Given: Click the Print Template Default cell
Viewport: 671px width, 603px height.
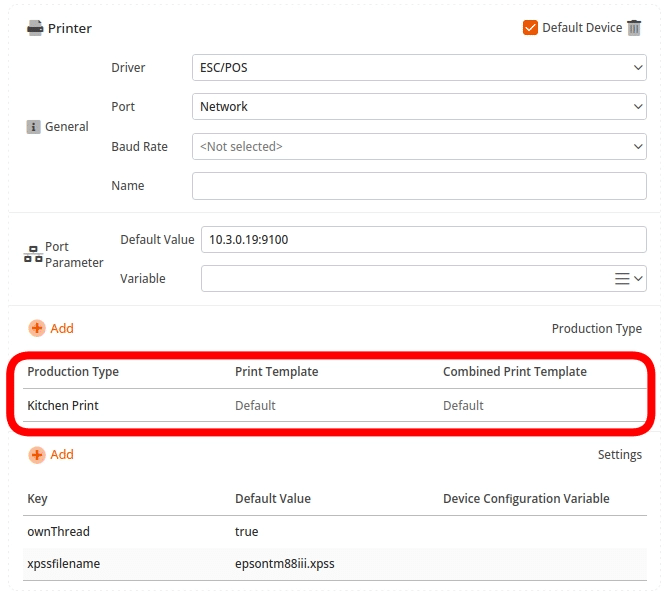Looking at the screenshot, I should pyautogui.click(x=255, y=406).
